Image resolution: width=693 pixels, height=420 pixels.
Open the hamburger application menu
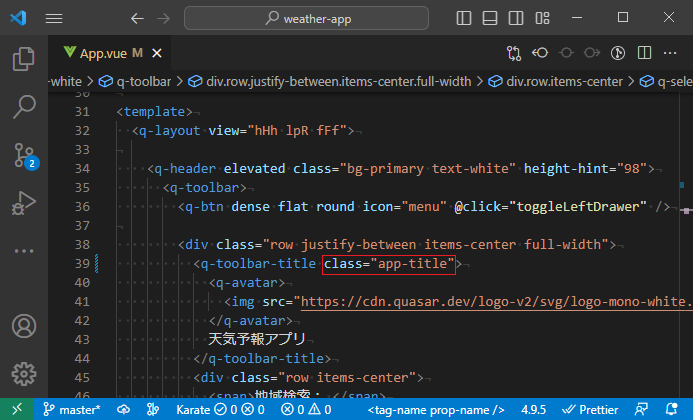pos(54,18)
